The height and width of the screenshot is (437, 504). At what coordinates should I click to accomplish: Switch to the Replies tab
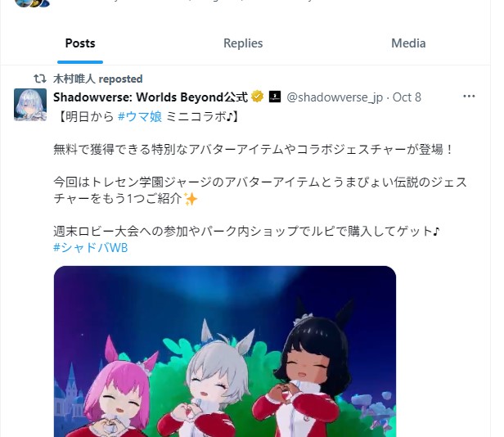(243, 43)
